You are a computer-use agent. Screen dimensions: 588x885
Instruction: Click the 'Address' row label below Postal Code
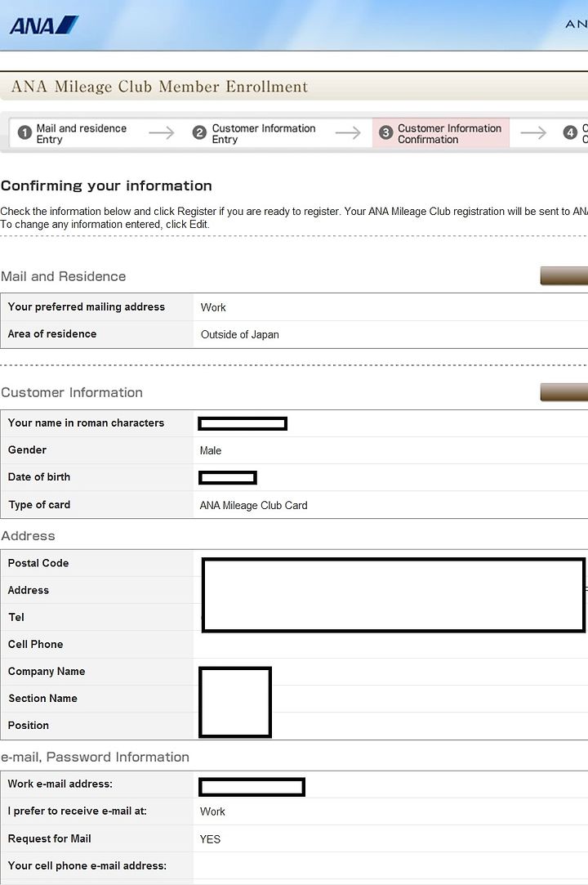pos(29,590)
